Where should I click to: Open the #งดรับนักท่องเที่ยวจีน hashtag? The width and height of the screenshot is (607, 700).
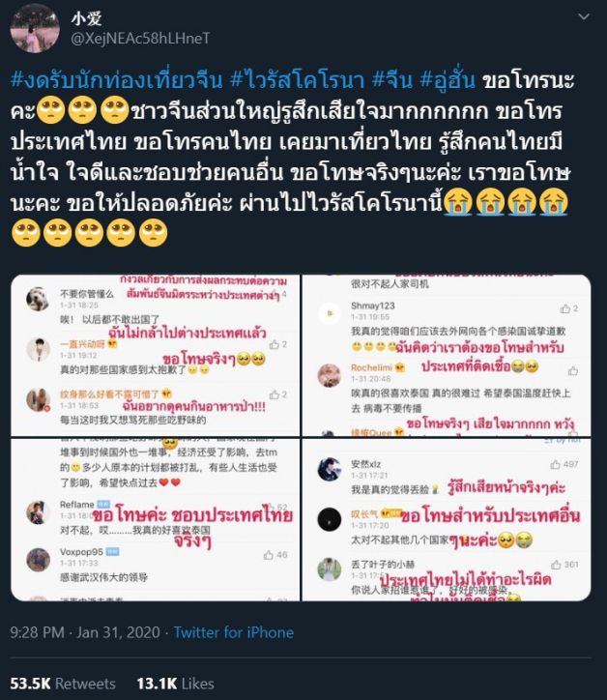click(x=116, y=80)
